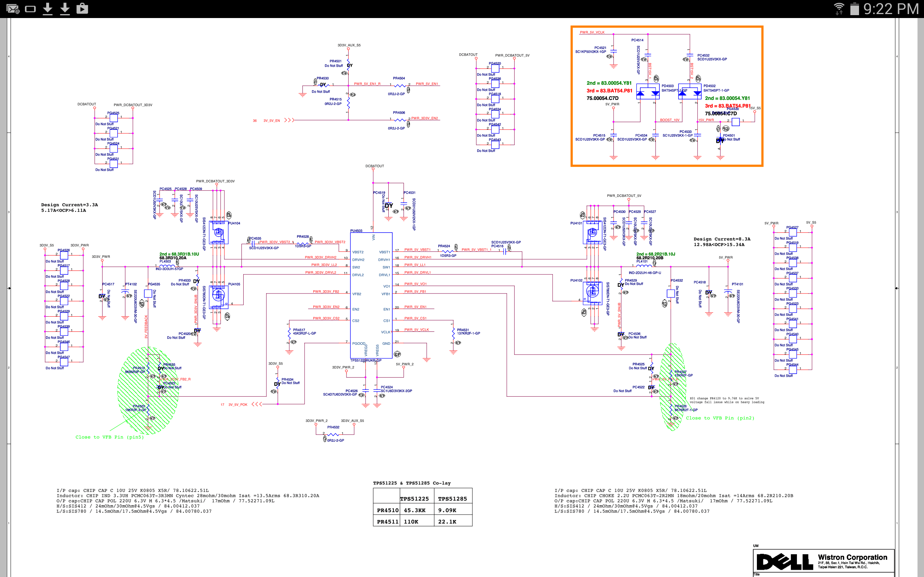Tap the rectangular screenshot notification icon
Image resolution: width=924 pixels, height=577 pixels.
point(30,9)
